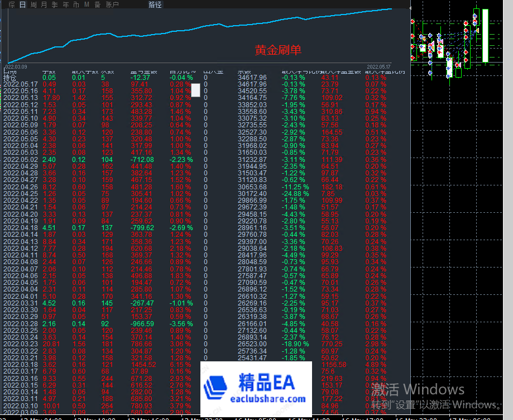
Task: Click the profit value 620.68
Action: pyautogui.click(x=141, y=249)
